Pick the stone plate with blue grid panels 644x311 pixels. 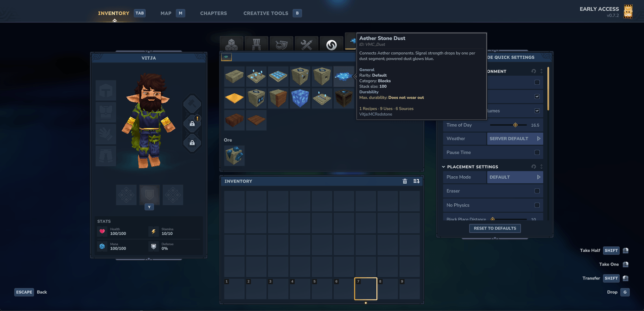[x=278, y=76]
